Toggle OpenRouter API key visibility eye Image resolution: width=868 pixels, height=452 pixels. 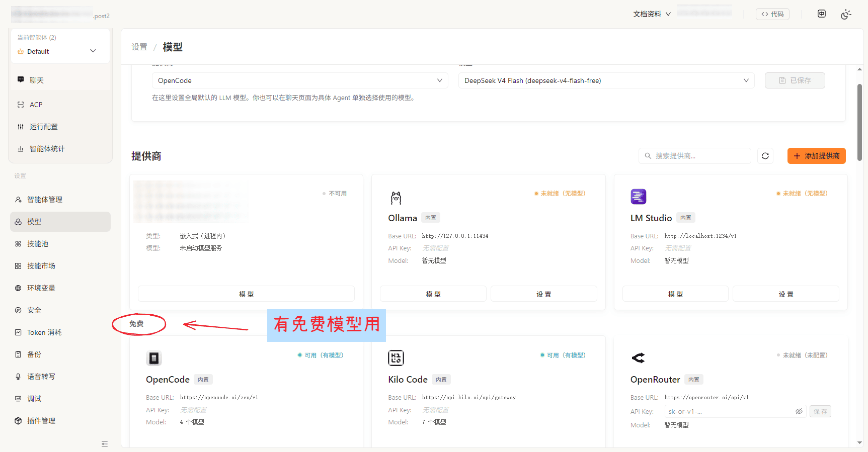coord(799,411)
